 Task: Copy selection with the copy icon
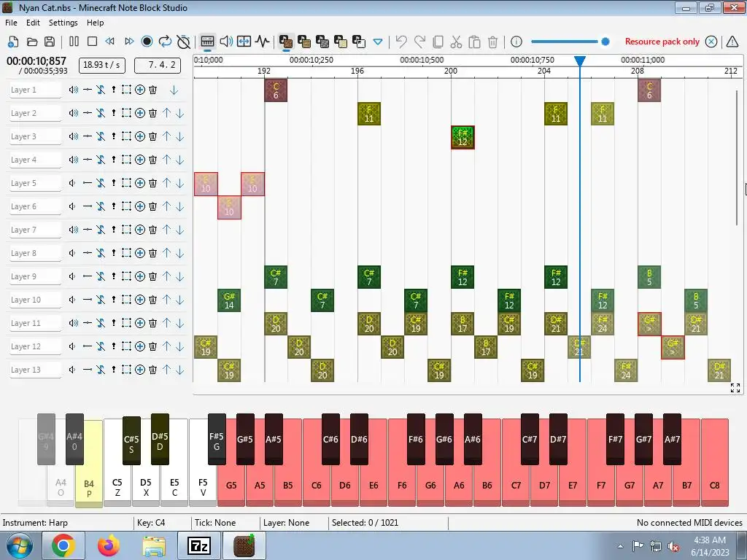(438, 42)
